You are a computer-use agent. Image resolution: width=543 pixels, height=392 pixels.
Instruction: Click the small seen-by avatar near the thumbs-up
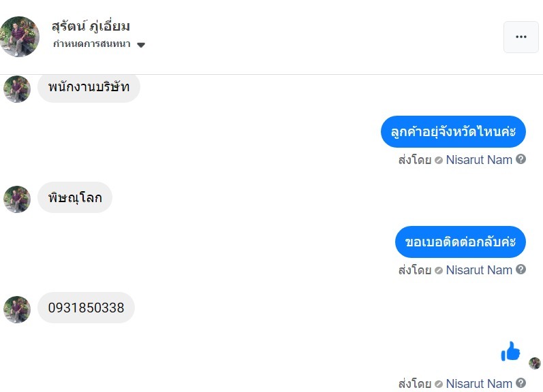point(535,363)
